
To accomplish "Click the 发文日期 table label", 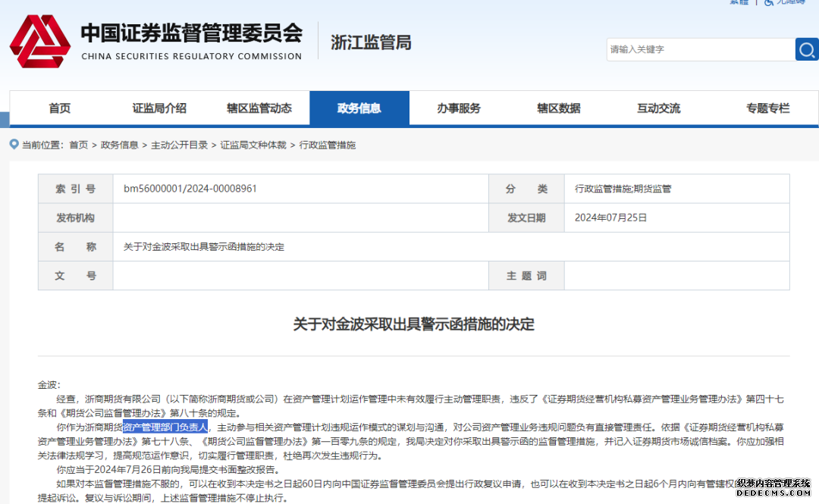I will tap(526, 218).
